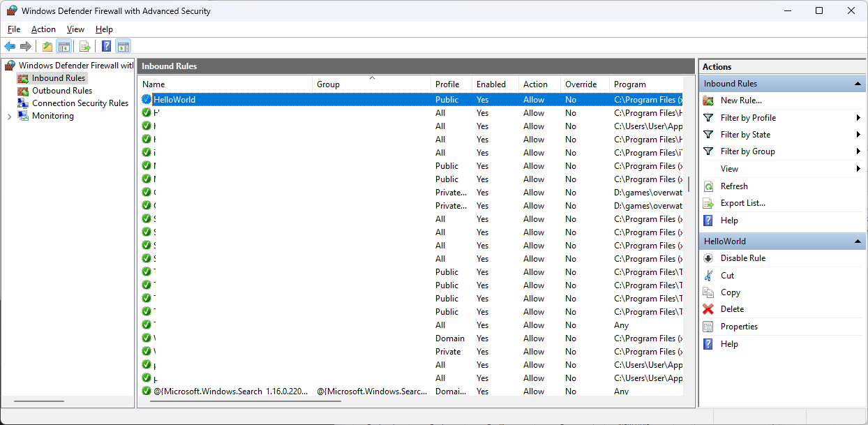Sort rules by the Group column header
The image size is (868, 425).
(372, 84)
